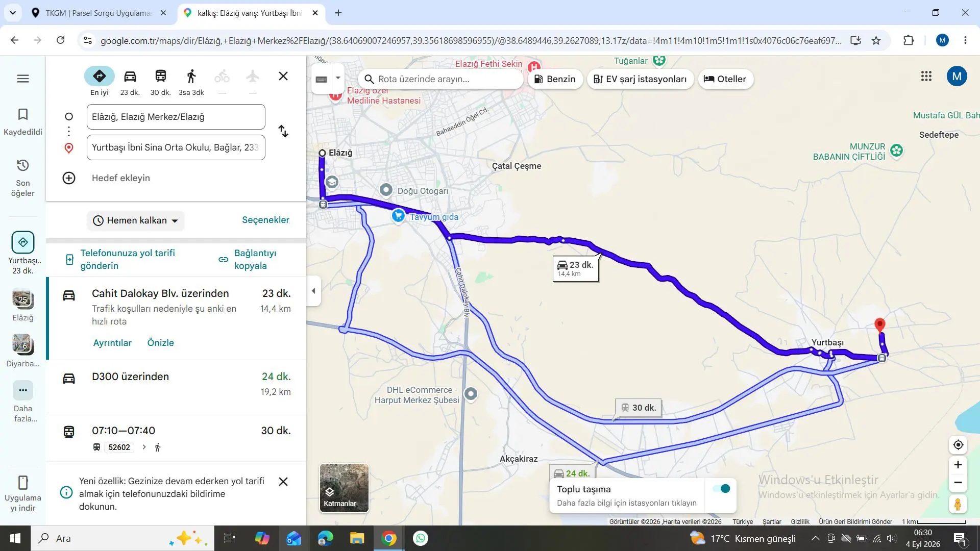Select the public transit travel mode
The height and width of the screenshot is (551, 980).
coord(161,77)
